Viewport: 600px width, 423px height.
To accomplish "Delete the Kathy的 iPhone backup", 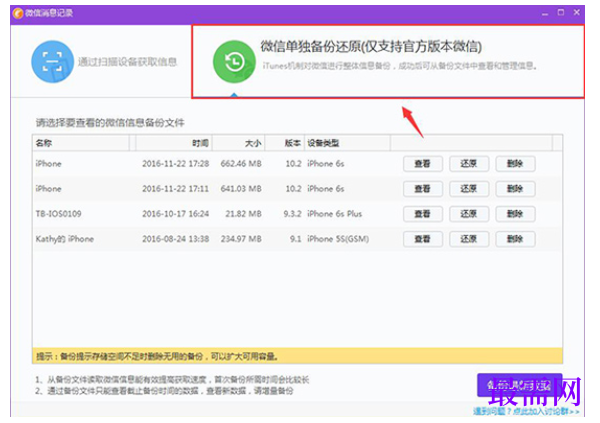I will click(x=515, y=239).
